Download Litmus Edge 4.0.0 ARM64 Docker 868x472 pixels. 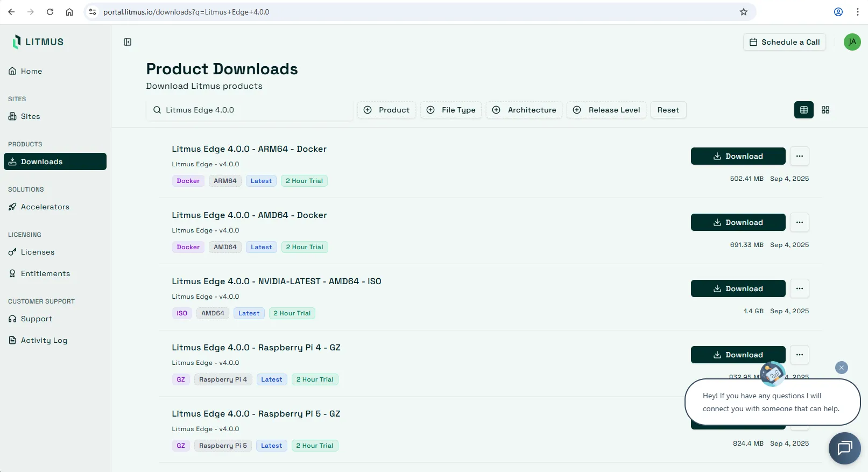738,156
